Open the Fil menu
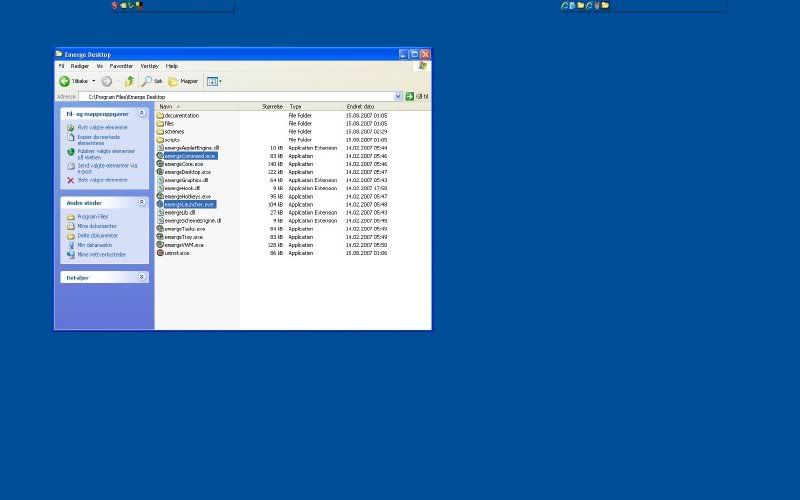This screenshot has height=500, width=800. [x=61, y=66]
